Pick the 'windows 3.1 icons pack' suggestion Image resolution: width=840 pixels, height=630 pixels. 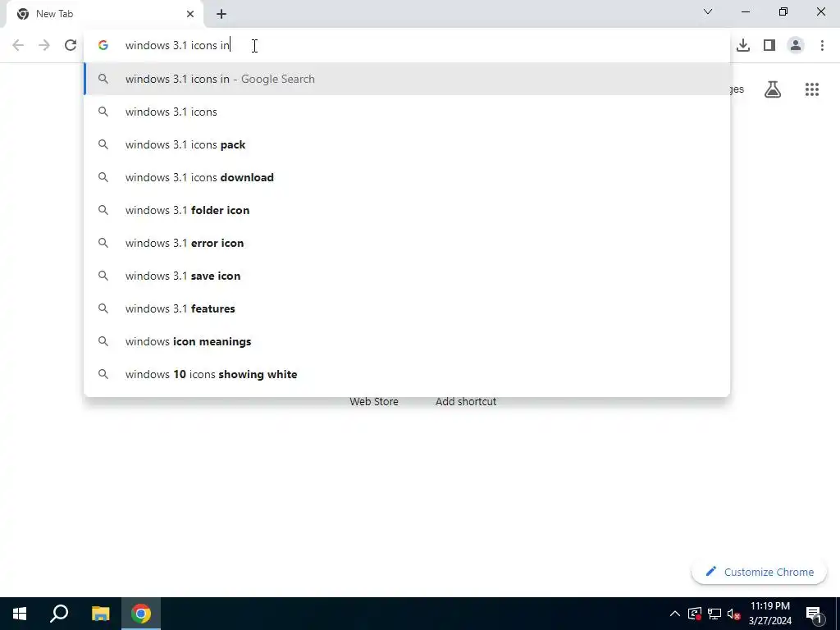[x=407, y=144]
